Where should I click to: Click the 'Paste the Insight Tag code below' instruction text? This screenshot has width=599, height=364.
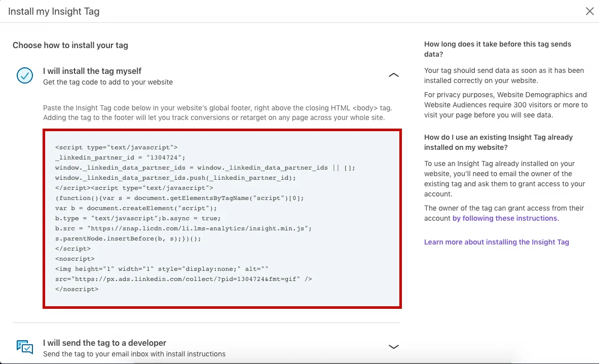pyautogui.click(x=218, y=112)
